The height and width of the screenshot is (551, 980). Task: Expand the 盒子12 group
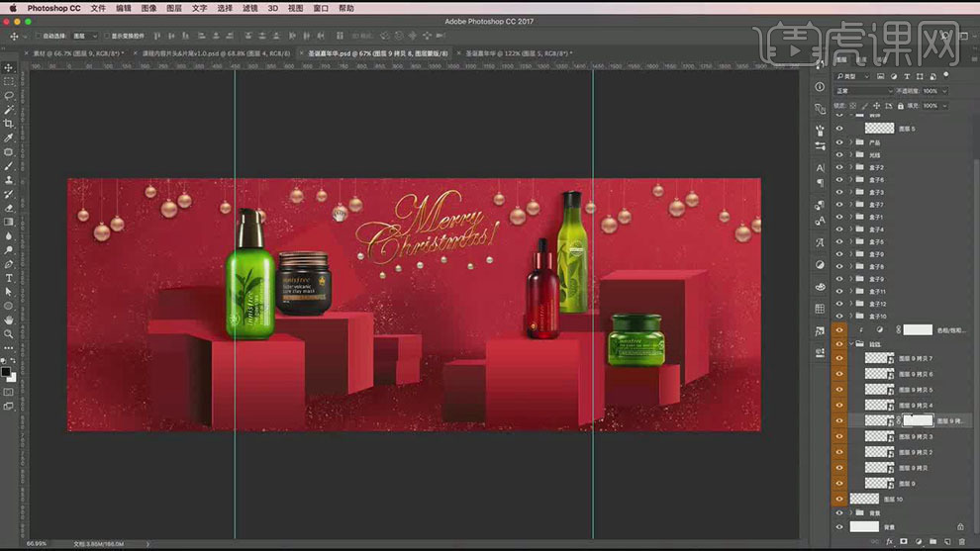850,304
